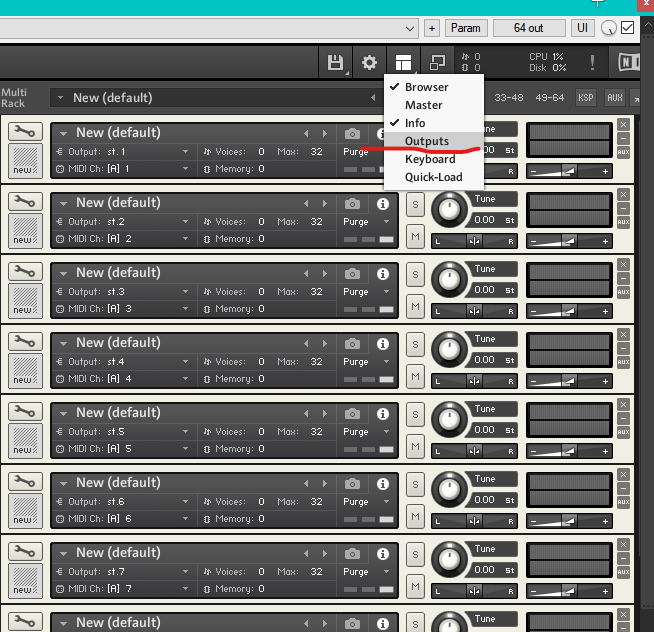Choose Quick-Load in the workspace menu

[x=433, y=177]
